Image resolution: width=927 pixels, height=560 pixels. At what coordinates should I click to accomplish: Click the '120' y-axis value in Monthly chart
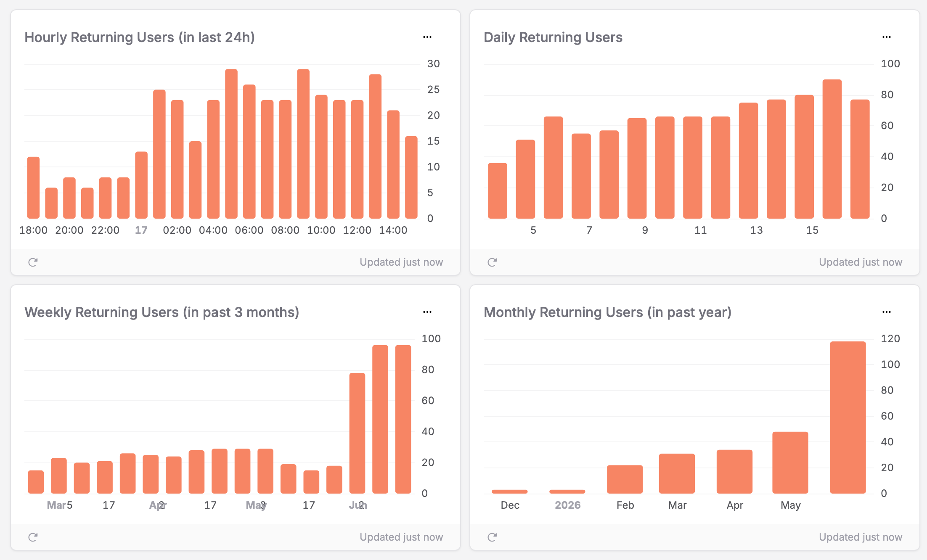pos(890,339)
